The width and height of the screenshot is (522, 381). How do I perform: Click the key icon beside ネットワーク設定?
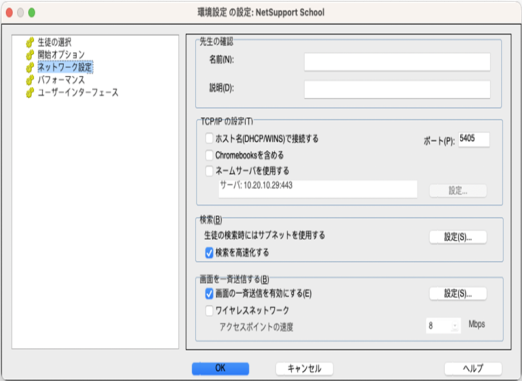[x=30, y=68]
